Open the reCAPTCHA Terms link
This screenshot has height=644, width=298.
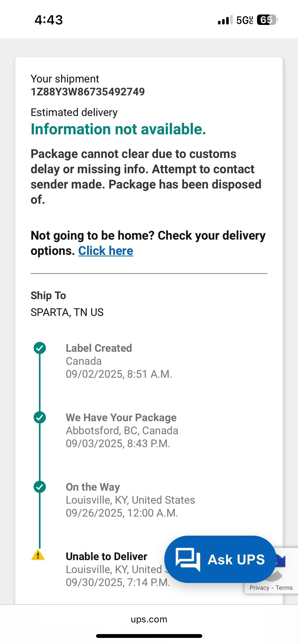point(284,588)
